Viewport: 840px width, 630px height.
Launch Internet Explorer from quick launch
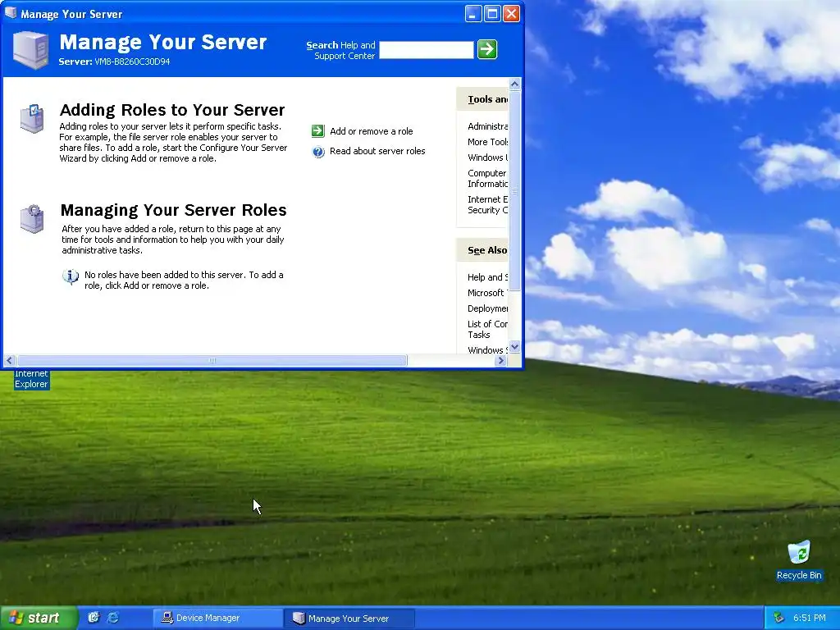click(x=113, y=618)
